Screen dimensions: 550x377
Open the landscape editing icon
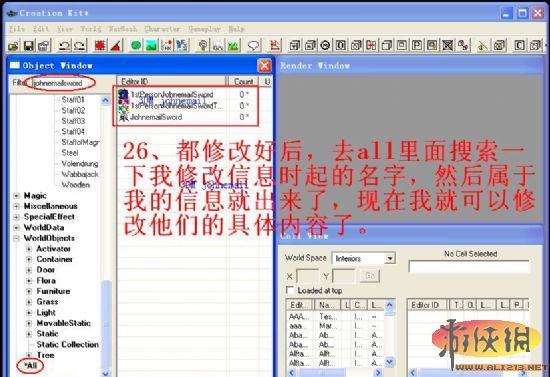[151, 46]
